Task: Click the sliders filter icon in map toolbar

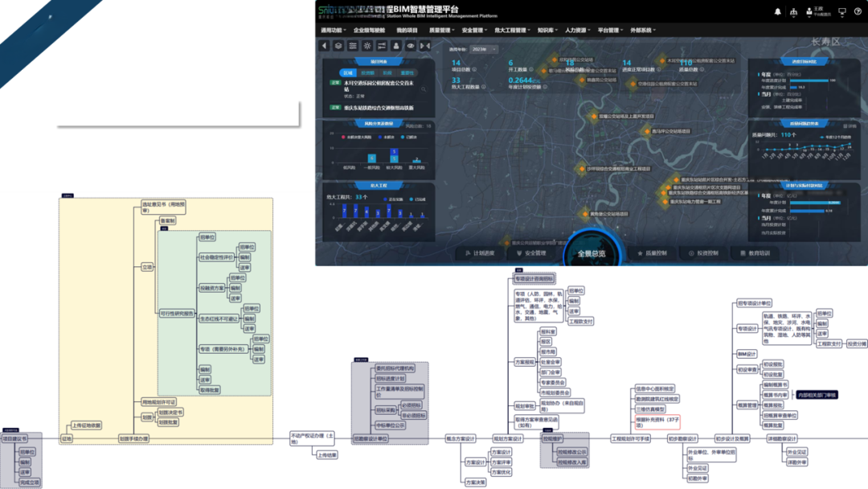Action: [382, 46]
